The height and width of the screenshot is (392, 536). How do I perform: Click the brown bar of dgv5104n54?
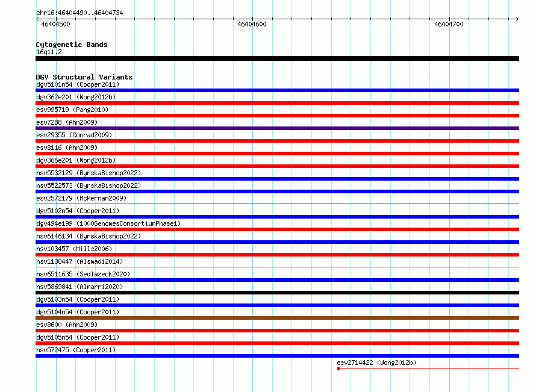pyautogui.click(x=277, y=318)
